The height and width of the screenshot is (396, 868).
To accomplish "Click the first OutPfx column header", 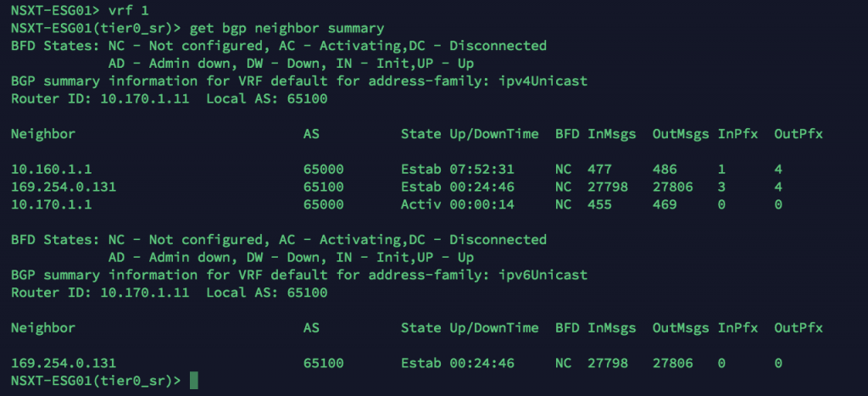I will [798, 133].
